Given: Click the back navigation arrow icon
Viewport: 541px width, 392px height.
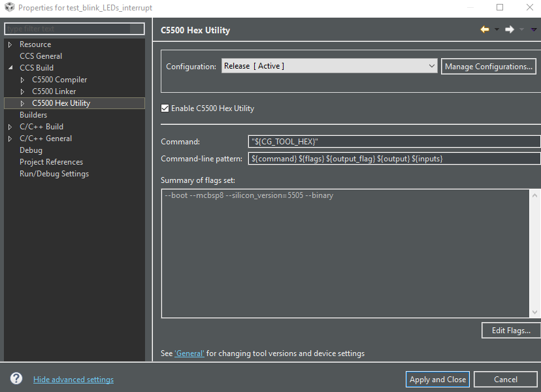Looking at the screenshot, I should point(485,29).
